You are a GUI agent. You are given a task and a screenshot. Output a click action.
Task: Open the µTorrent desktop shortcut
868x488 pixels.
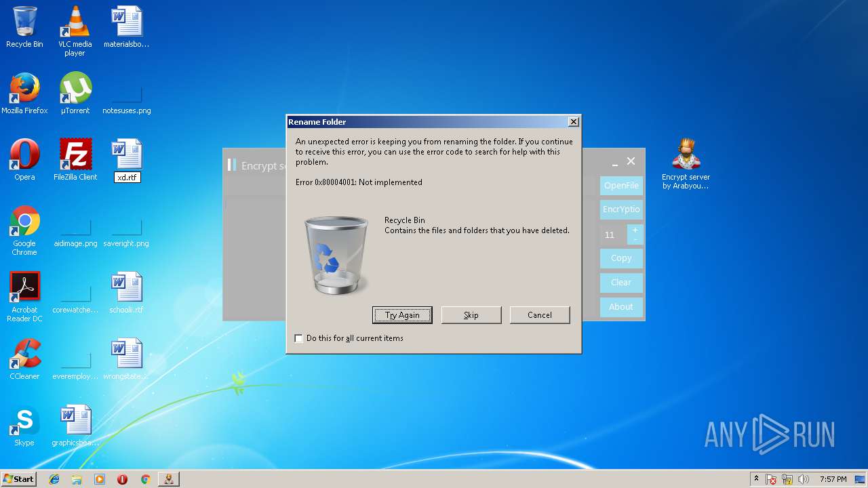click(x=75, y=94)
